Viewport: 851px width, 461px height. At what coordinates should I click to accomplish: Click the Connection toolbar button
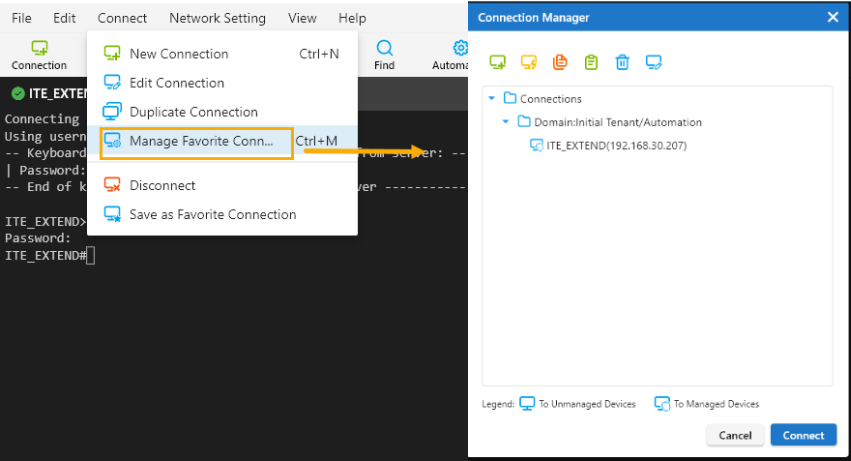(x=39, y=55)
